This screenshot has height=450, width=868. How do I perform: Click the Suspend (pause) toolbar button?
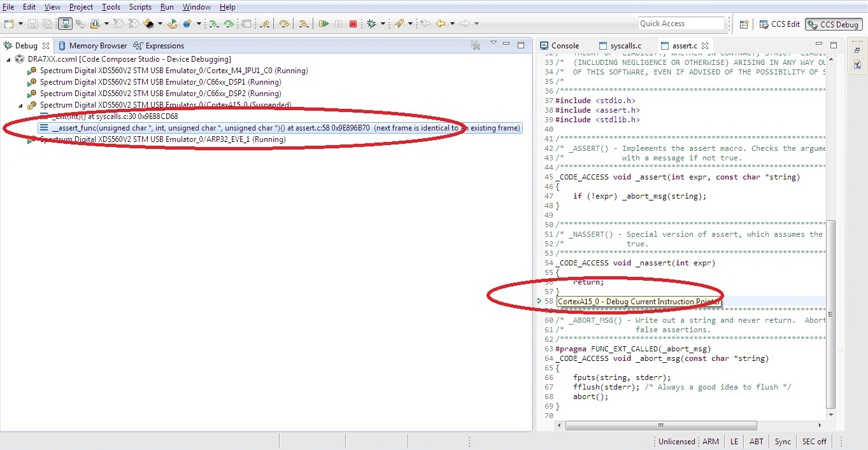point(338,24)
